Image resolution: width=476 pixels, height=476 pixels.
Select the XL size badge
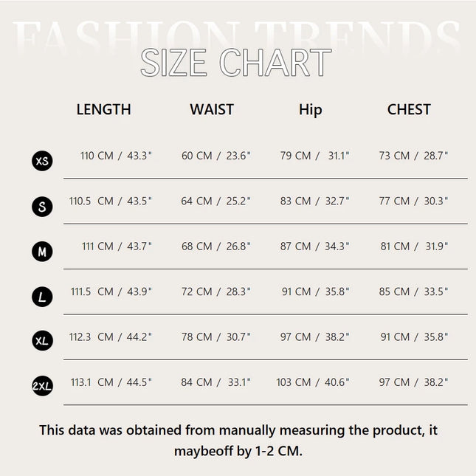point(43,342)
